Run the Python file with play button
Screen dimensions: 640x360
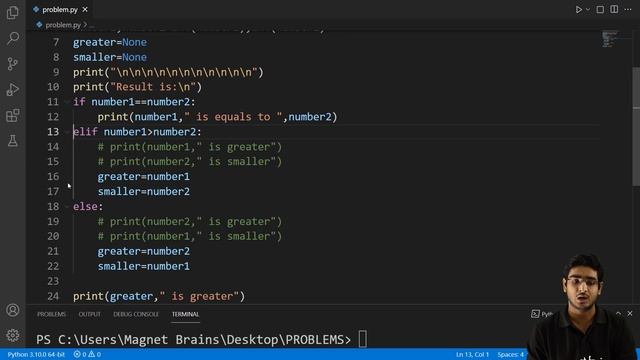(578, 9)
